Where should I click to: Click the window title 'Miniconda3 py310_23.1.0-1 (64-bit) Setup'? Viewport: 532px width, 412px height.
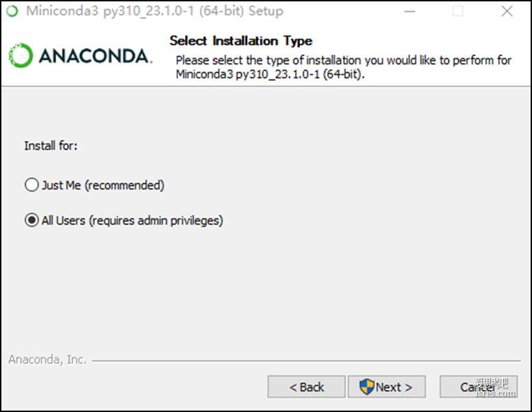click(x=155, y=11)
